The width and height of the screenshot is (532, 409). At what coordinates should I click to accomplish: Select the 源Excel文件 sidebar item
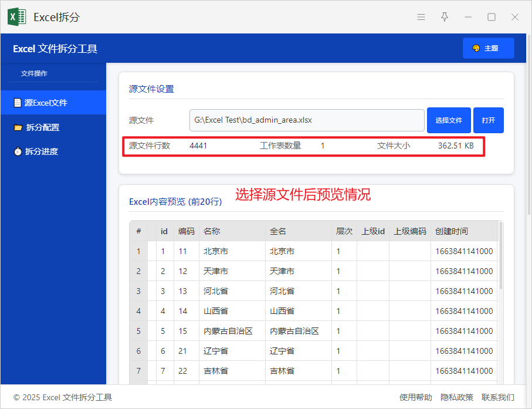(53, 103)
